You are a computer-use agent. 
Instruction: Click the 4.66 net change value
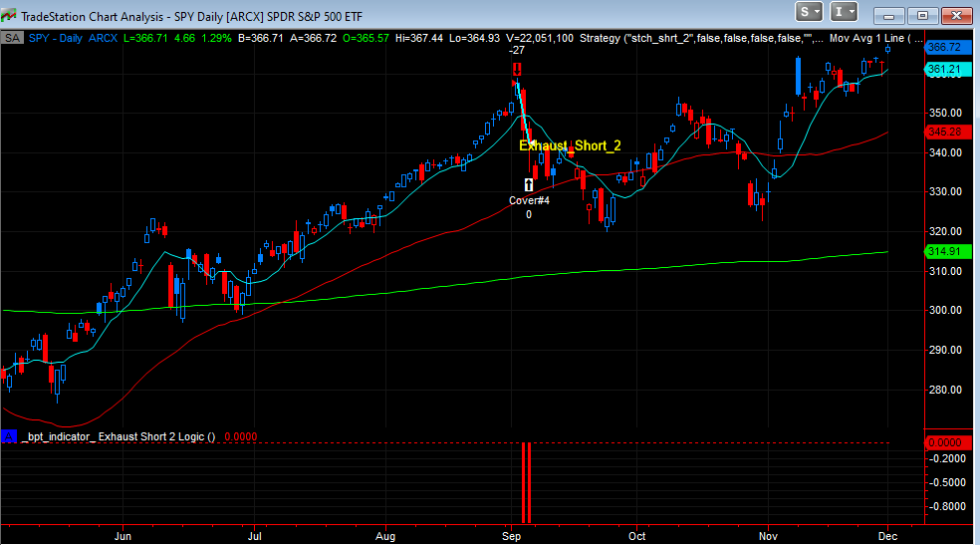coord(184,38)
